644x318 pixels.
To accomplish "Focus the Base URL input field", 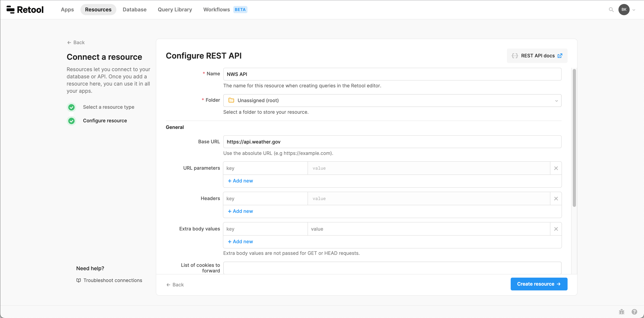I will tap(392, 142).
